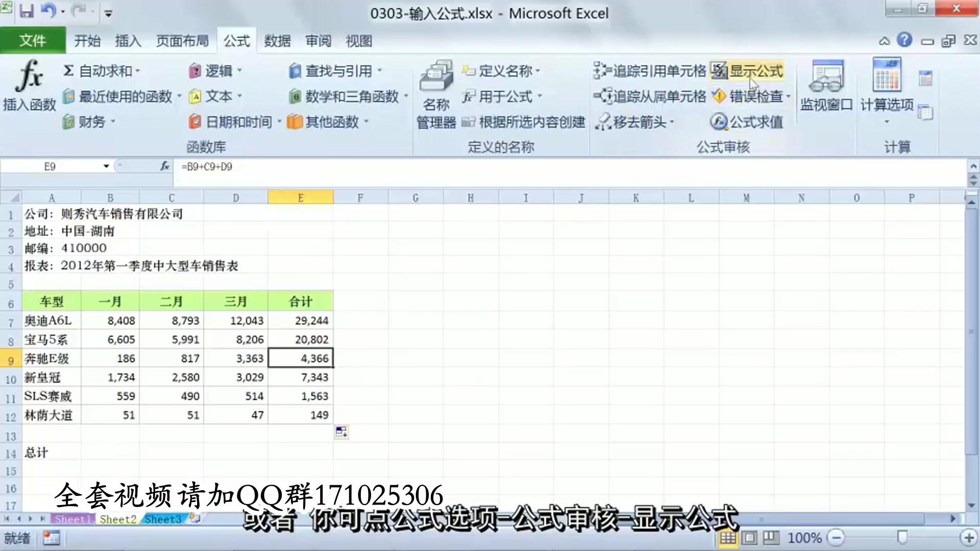The image size is (980, 551).
Task: Click Define Name (定义名称) icon
Action: 469,70
